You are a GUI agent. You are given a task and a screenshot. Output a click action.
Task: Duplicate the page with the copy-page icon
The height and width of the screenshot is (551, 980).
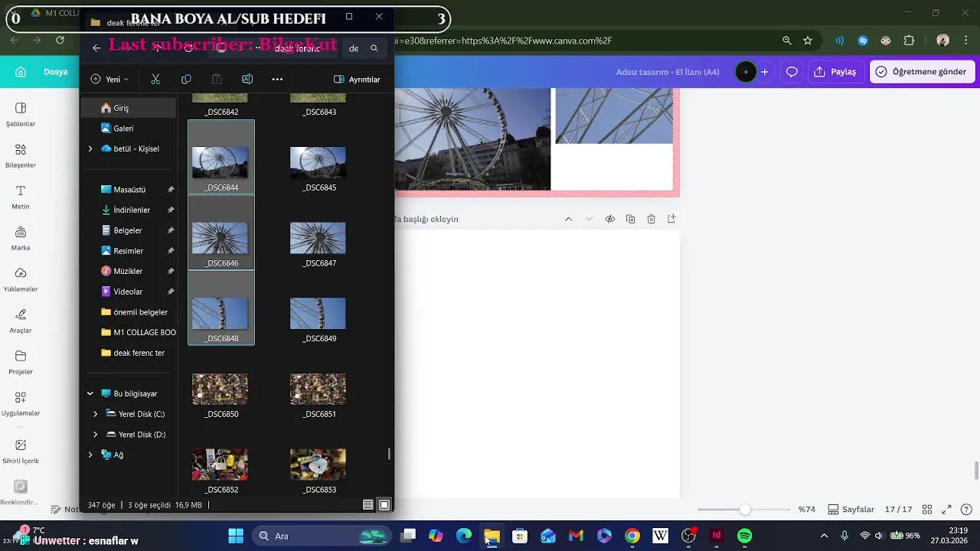[631, 219]
